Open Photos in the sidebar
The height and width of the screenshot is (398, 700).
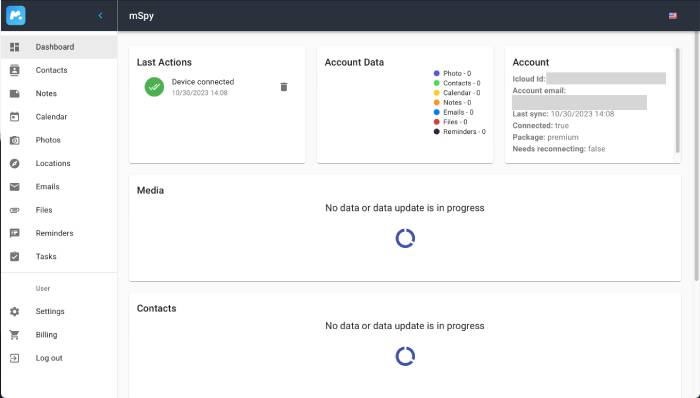tap(59, 140)
